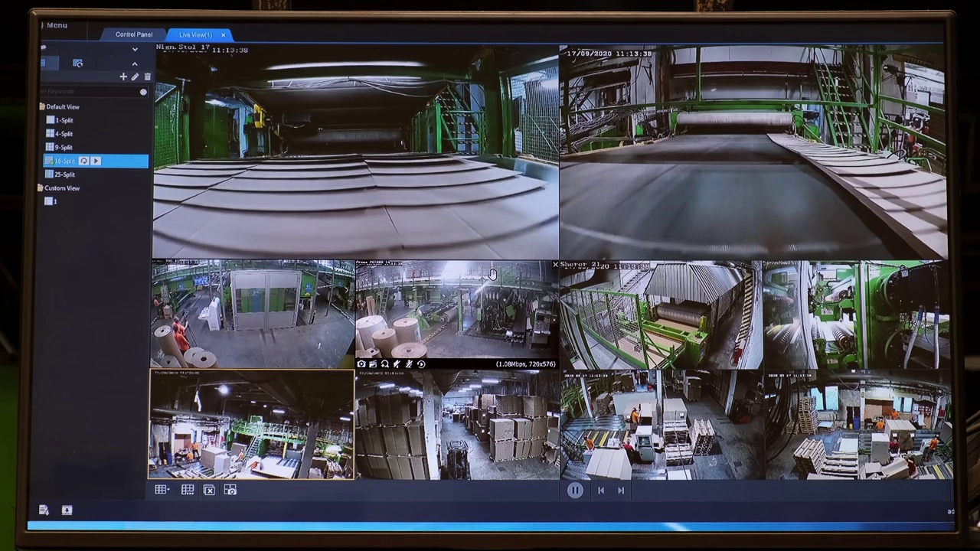Select the feed with workers near paper rolls

click(x=253, y=314)
